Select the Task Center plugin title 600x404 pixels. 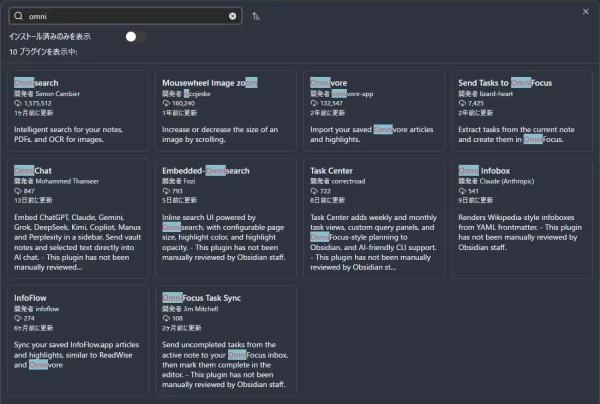pyautogui.click(x=331, y=171)
